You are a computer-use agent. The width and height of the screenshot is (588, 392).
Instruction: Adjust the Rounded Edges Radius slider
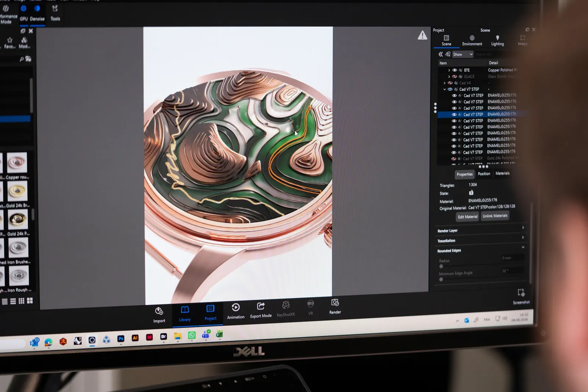[441, 266]
